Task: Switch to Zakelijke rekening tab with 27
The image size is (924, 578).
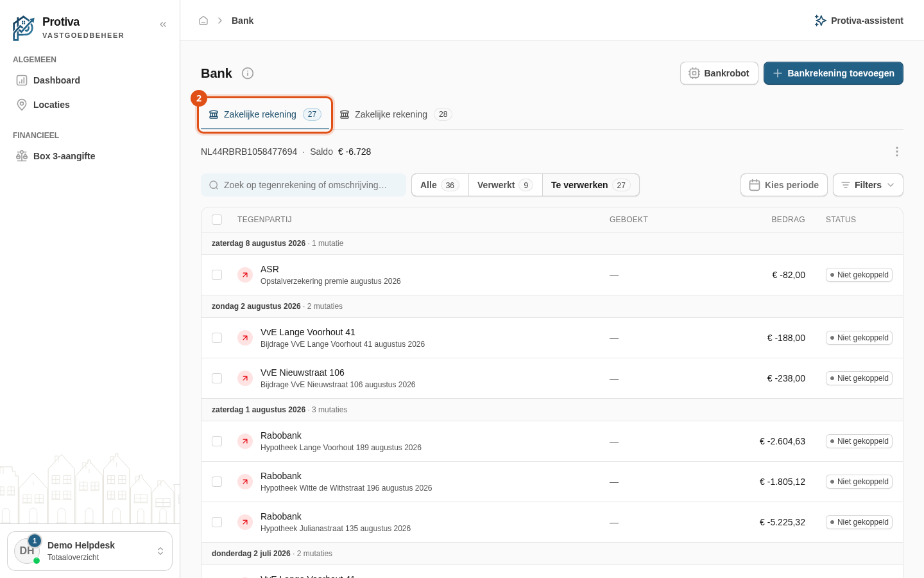Action: click(265, 114)
